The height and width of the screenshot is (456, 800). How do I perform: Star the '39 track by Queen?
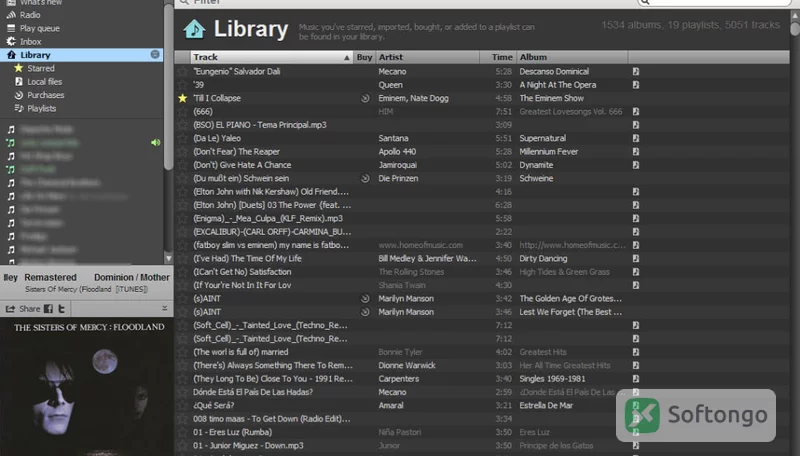click(183, 85)
